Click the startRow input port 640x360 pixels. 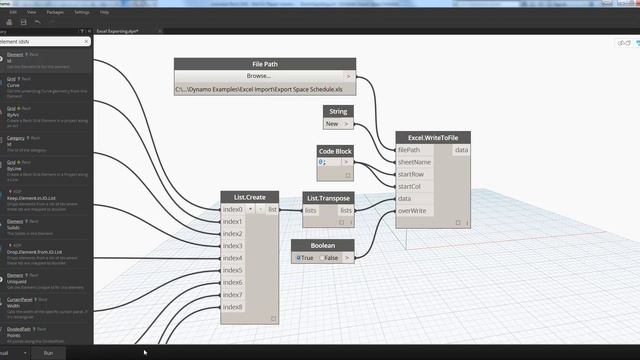[x=414, y=174]
